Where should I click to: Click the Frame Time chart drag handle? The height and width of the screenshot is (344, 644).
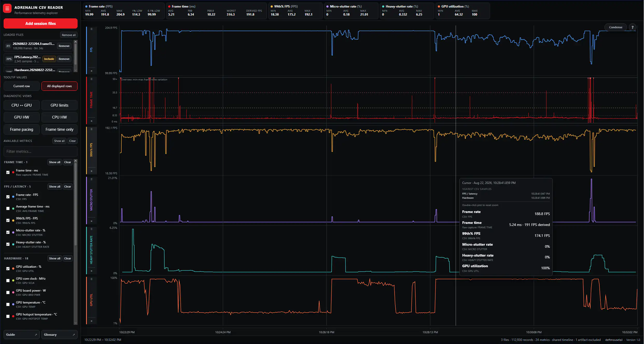91,79
